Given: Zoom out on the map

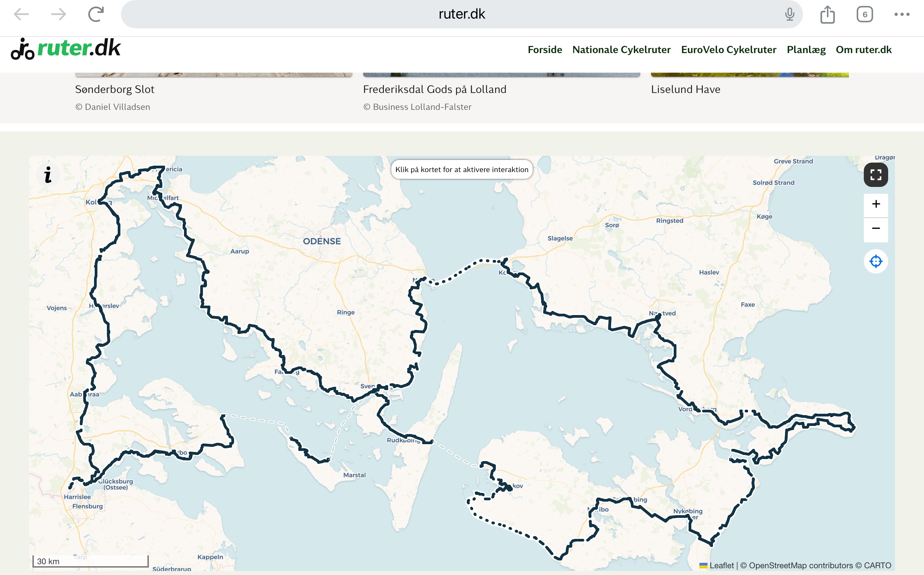Looking at the screenshot, I should [x=875, y=229].
